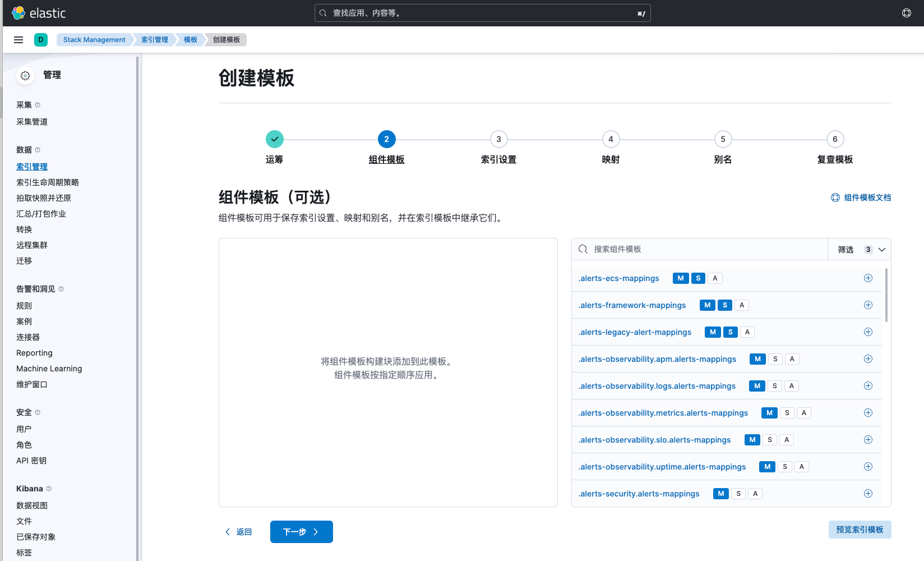Click the completed step 1 check circle

275,139
